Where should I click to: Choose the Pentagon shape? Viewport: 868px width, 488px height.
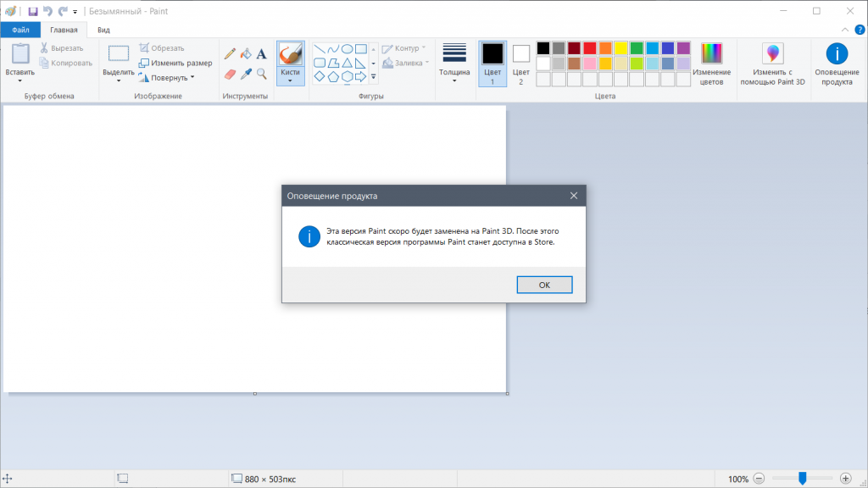coord(333,77)
